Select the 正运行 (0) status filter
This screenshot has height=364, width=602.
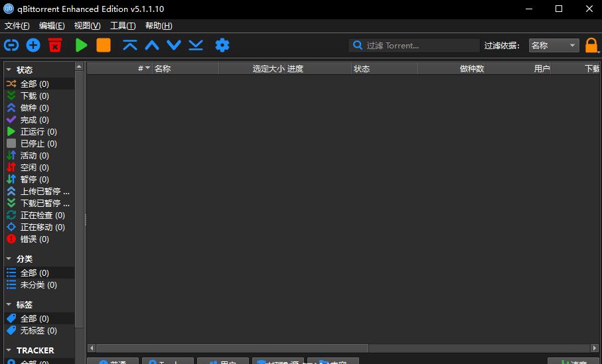coord(40,131)
